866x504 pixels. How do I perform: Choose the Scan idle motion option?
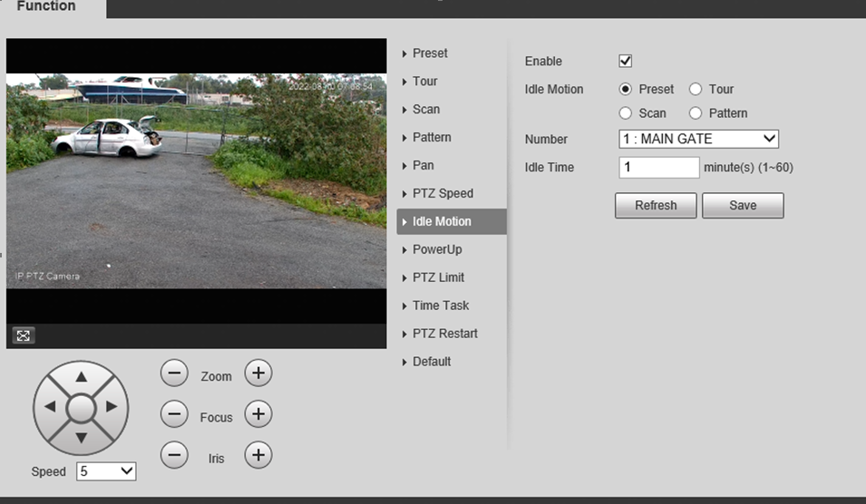point(626,113)
